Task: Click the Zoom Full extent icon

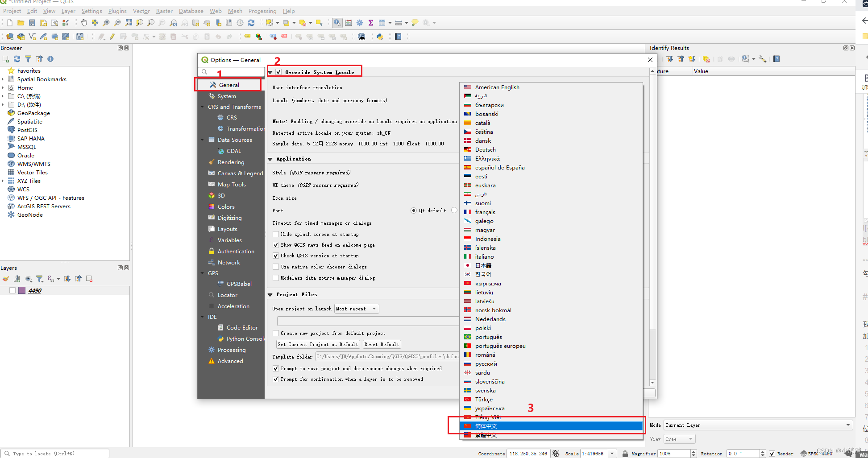Action: [129, 23]
